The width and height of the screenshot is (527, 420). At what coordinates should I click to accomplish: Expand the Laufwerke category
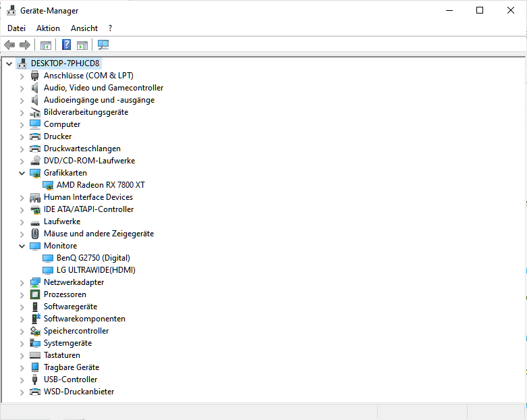point(22,222)
